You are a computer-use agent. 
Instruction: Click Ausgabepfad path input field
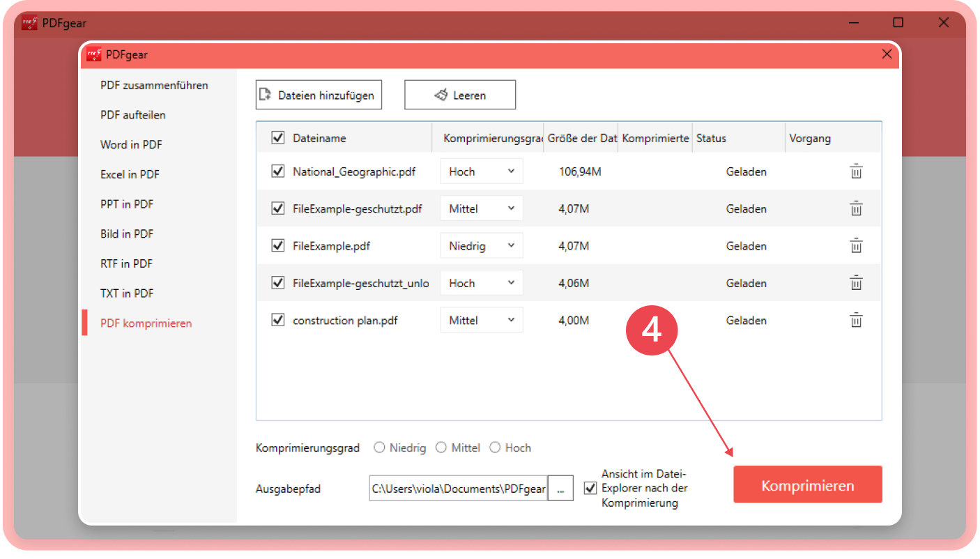pos(459,489)
